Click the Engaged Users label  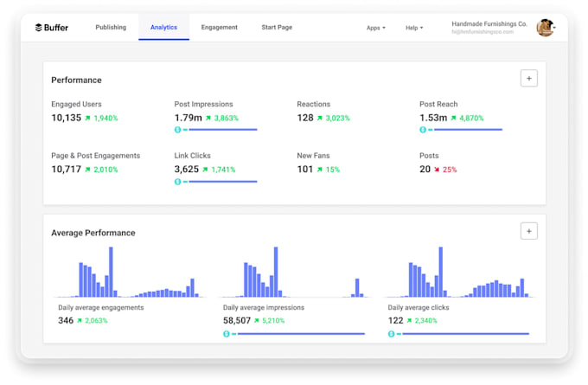(76, 104)
